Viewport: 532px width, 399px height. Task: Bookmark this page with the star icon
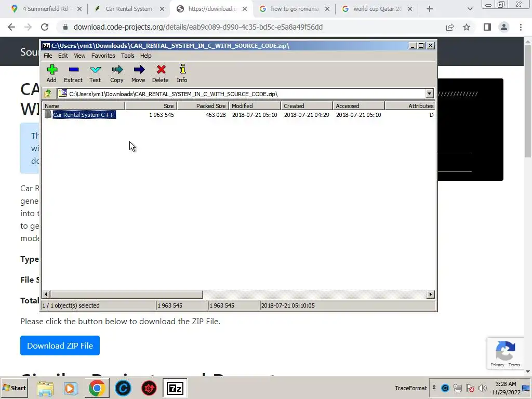(x=467, y=27)
